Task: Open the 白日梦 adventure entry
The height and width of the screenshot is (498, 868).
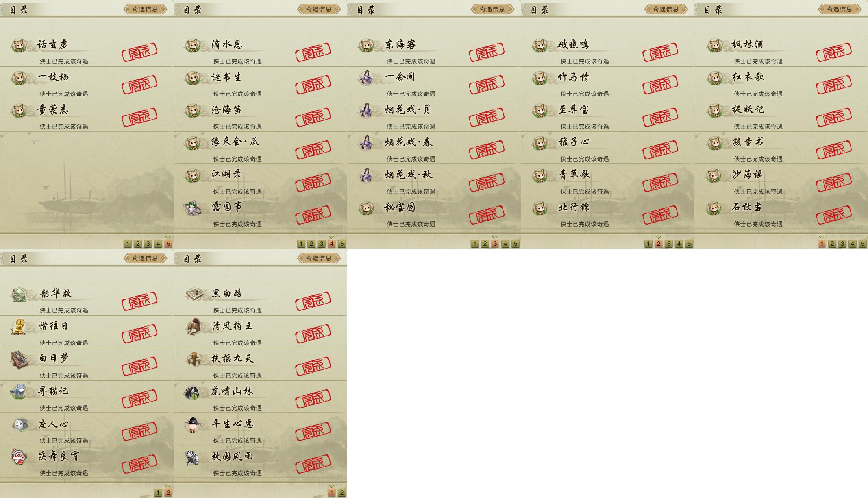Action: pos(87,364)
